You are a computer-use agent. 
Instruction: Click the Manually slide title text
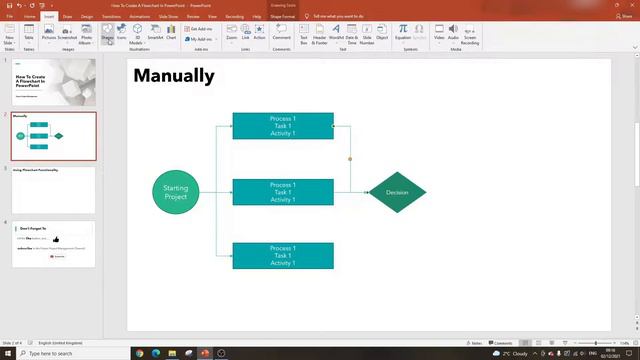tap(174, 76)
